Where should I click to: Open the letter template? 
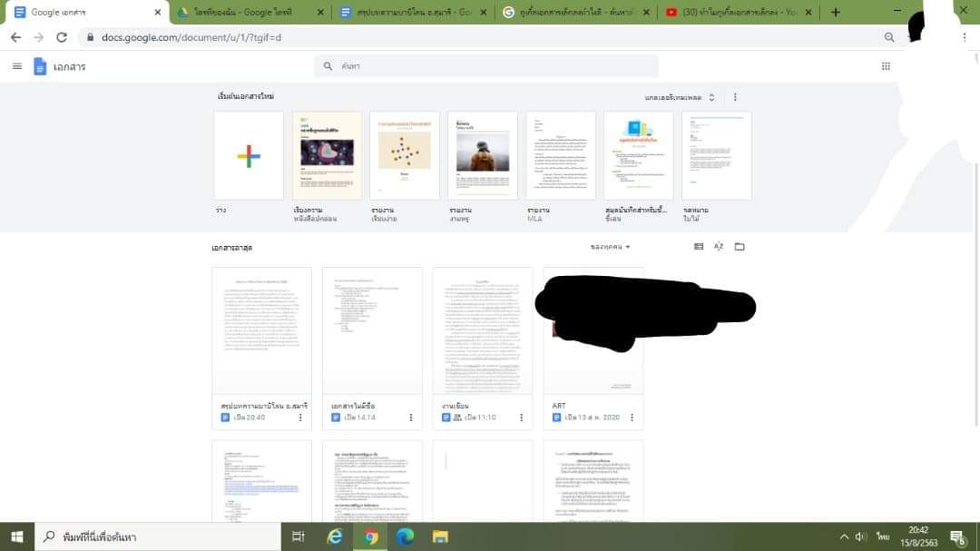coord(716,156)
